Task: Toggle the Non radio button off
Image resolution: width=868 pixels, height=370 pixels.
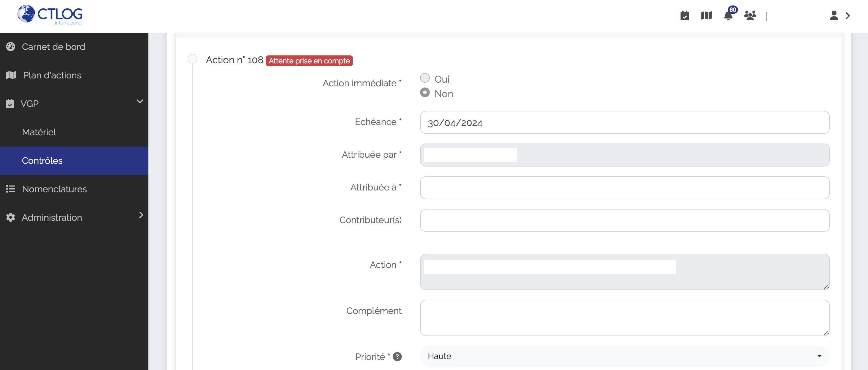Action: pyautogui.click(x=425, y=93)
